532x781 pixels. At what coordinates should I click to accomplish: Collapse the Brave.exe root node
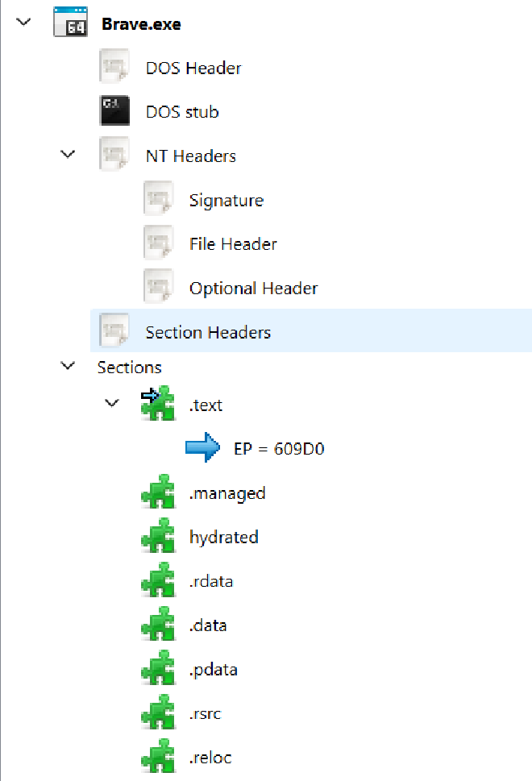pyautogui.click(x=22, y=23)
